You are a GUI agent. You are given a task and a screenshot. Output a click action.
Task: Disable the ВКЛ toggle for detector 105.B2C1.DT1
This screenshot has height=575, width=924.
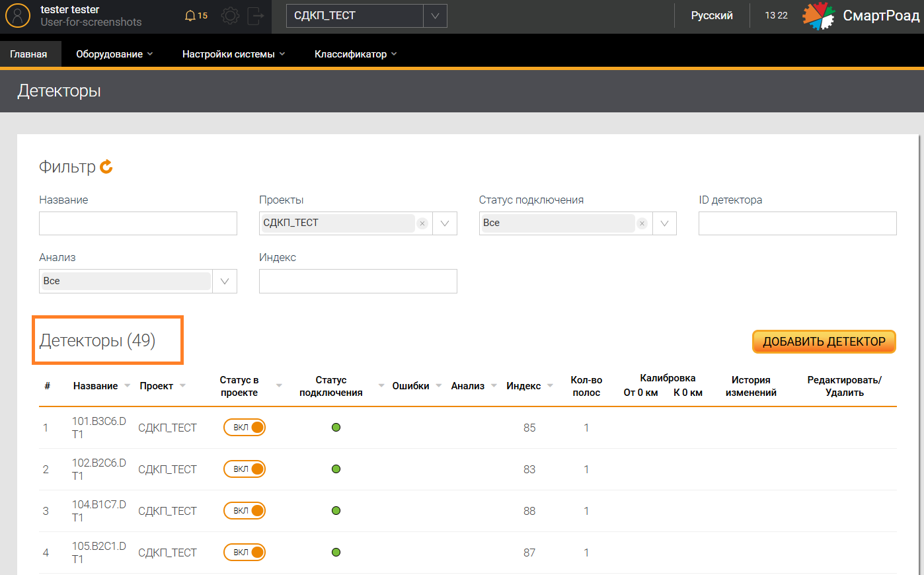click(x=245, y=553)
